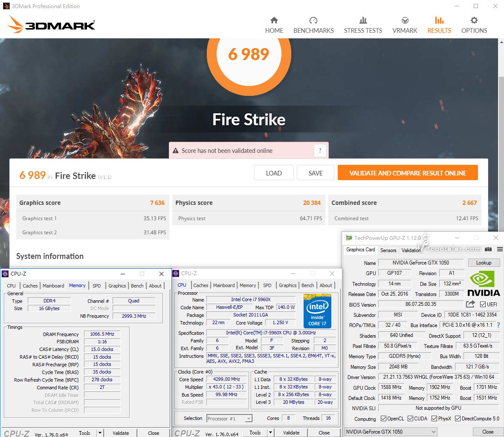Click the Core Speed value 4299.00 MHz
Screen dimensions: 504x437
(x=226, y=379)
